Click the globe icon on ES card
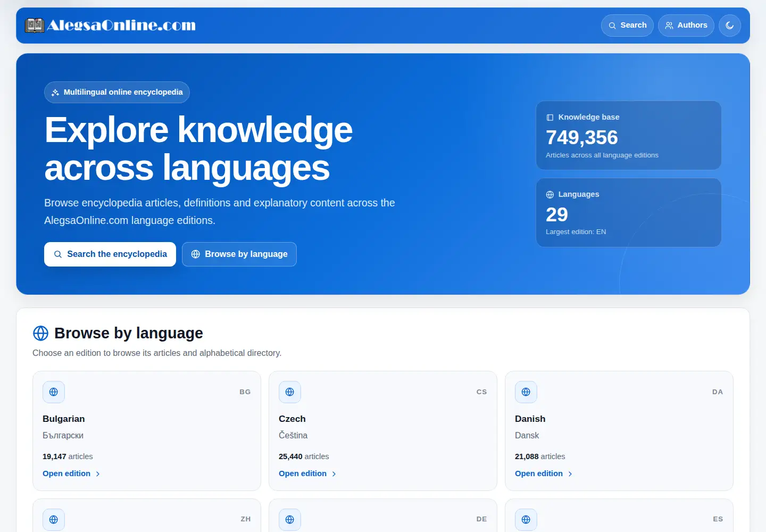 [526, 520]
